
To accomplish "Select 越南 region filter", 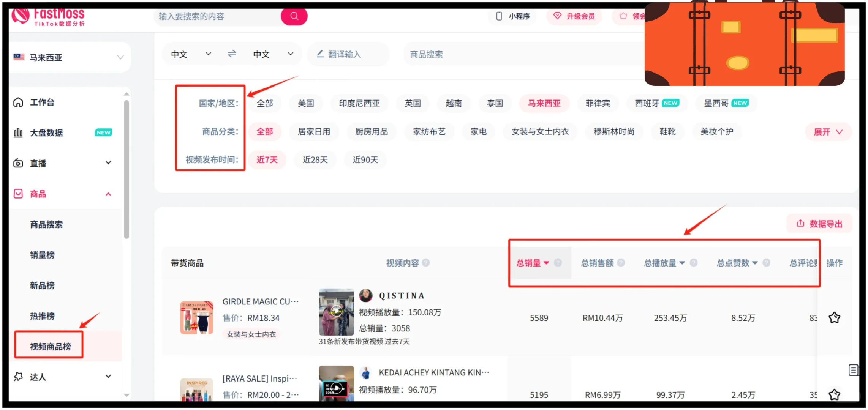I will coord(454,103).
